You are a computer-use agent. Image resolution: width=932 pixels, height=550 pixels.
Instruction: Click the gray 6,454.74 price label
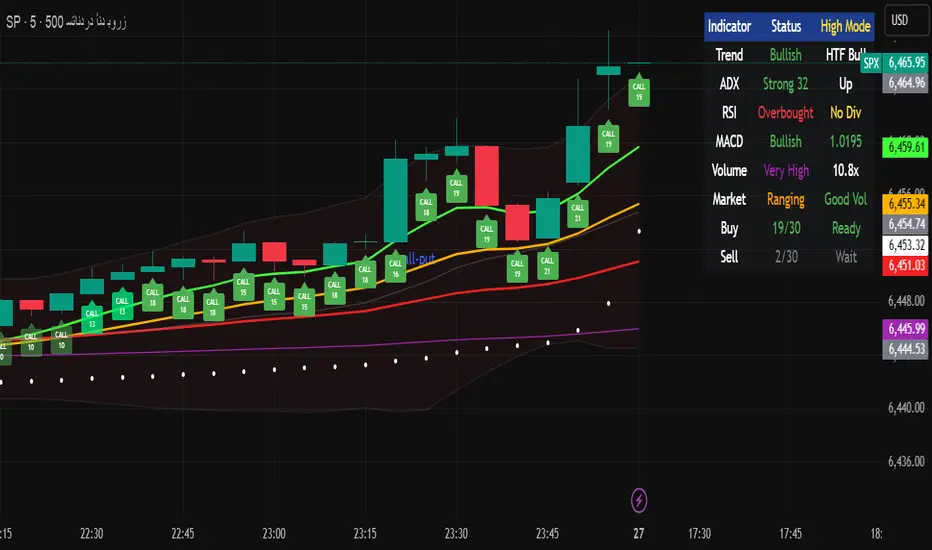point(906,224)
